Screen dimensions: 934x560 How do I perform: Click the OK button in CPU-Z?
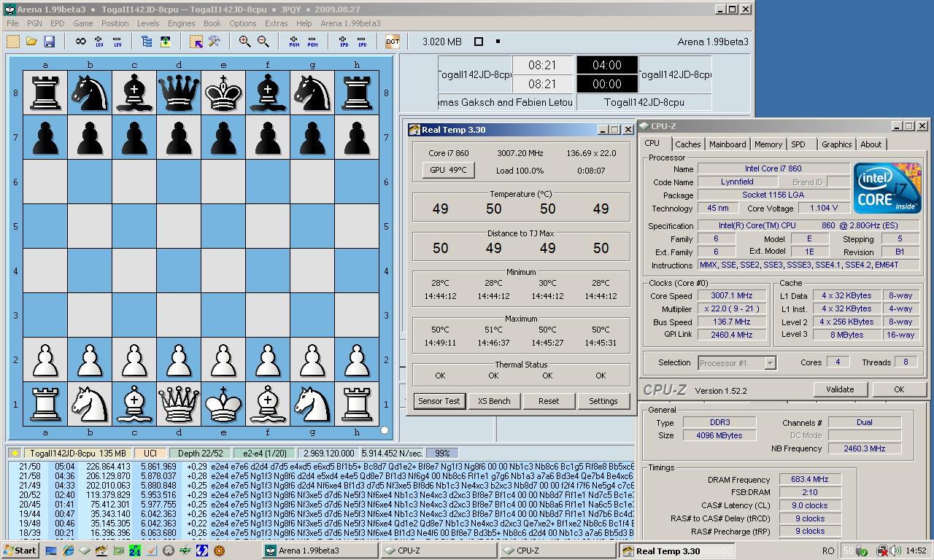[x=899, y=389]
